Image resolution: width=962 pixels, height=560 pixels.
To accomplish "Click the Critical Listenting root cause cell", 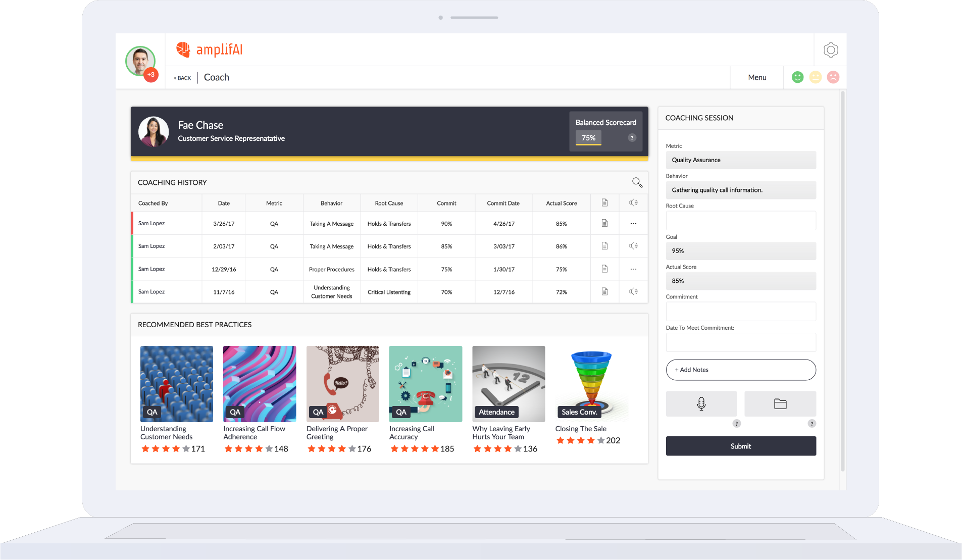I will click(x=389, y=292).
